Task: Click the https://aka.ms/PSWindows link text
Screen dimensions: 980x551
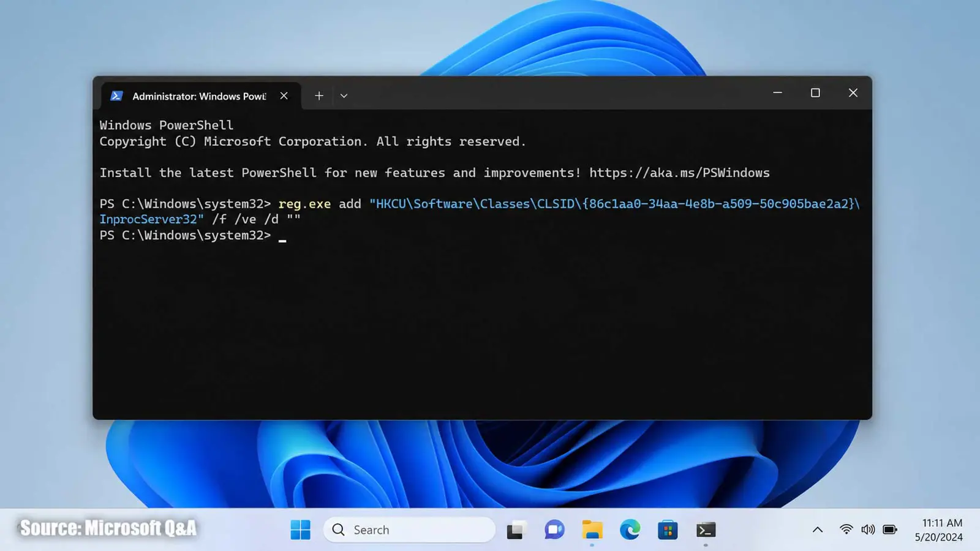Action: [x=679, y=173]
